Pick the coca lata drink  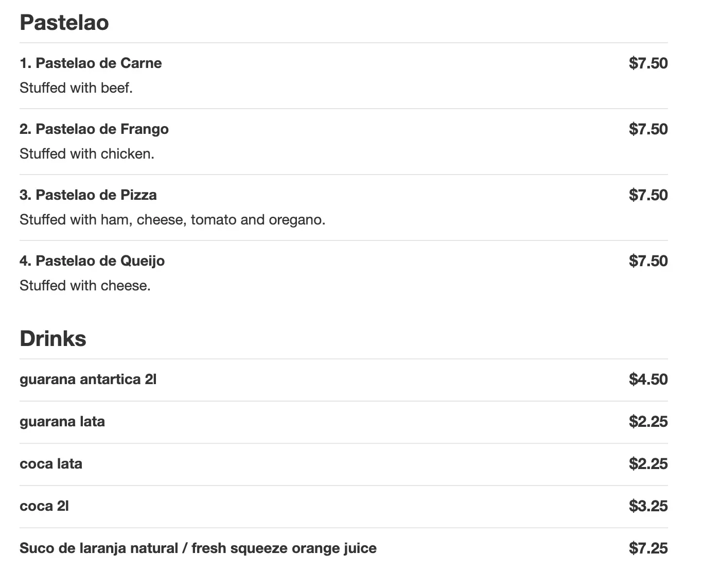[x=51, y=464]
